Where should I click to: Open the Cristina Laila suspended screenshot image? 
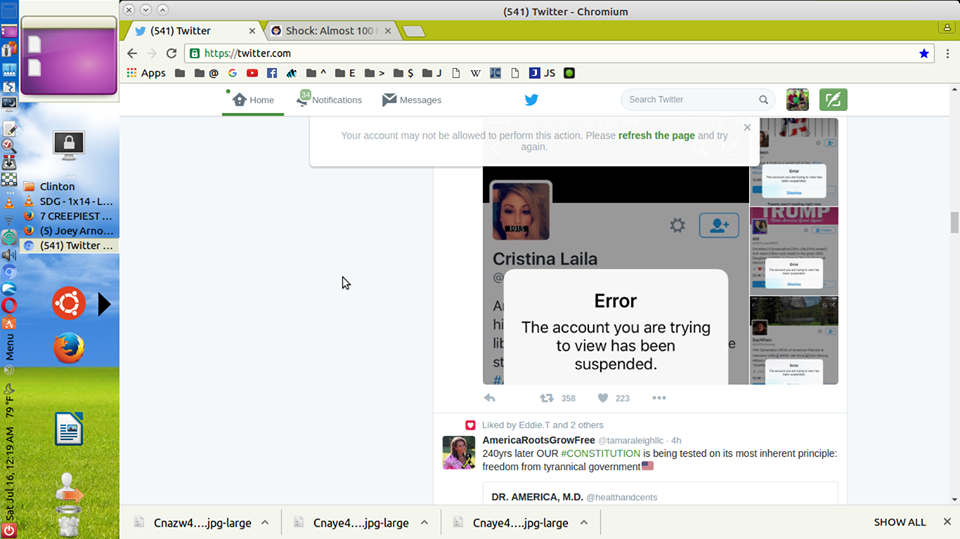616,251
